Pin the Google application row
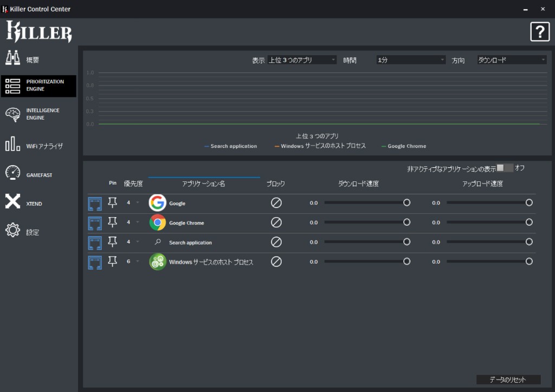Viewport: 555px width, 392px height. (x=113, y=203)
